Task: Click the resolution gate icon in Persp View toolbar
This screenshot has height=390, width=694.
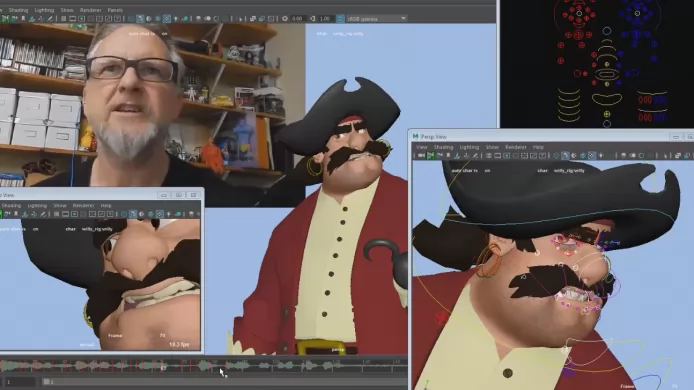Action: pyautogui.click(x=506, y=155)
